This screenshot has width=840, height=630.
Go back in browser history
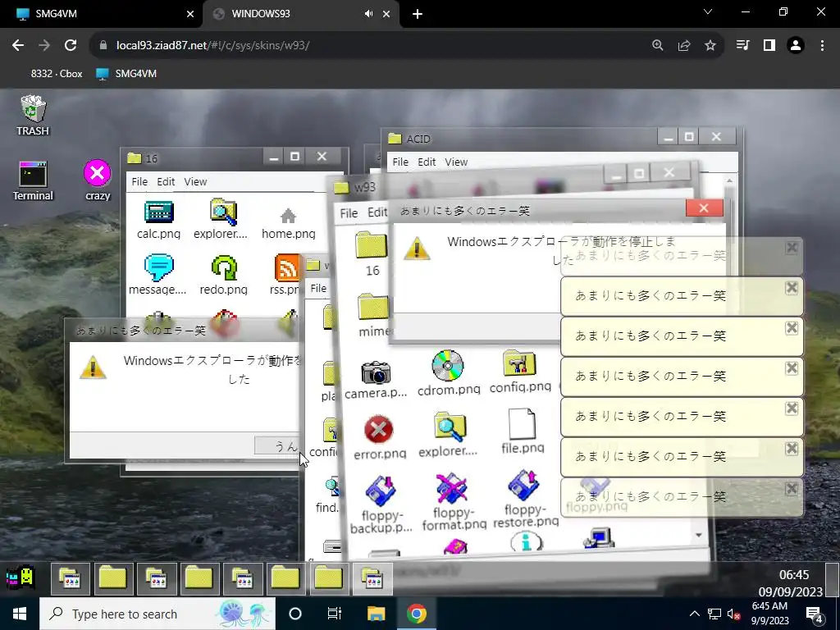pos(18,46)
